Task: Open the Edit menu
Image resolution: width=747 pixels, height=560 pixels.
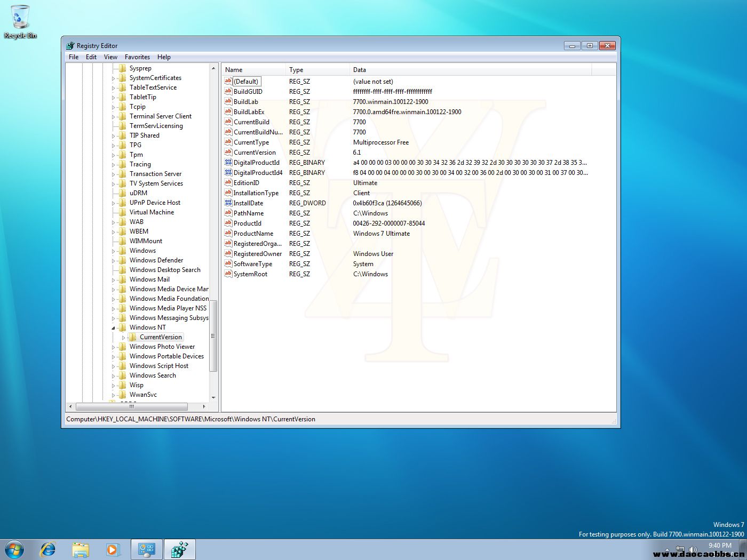Action: [91, 57]
